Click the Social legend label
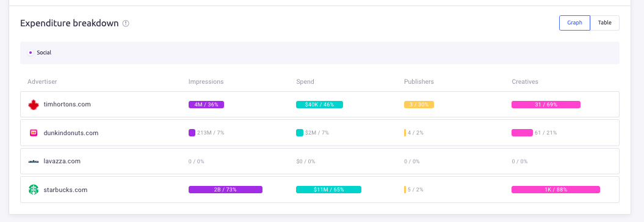 coord(44,53)
